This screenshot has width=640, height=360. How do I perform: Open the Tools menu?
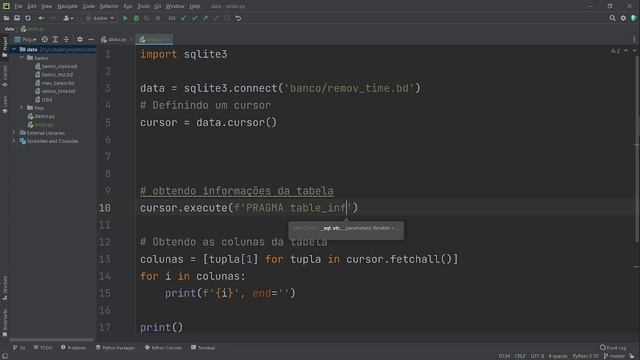coord(143,6)
